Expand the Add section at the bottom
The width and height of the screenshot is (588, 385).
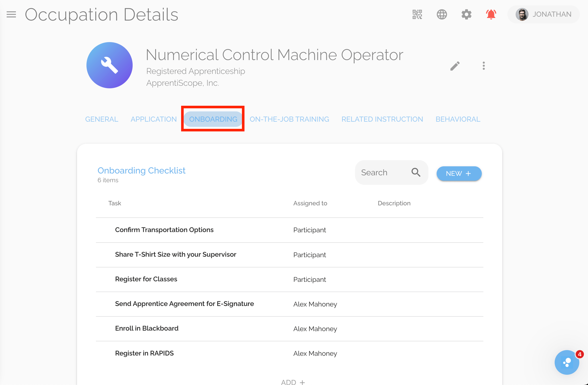click(293, 382)
